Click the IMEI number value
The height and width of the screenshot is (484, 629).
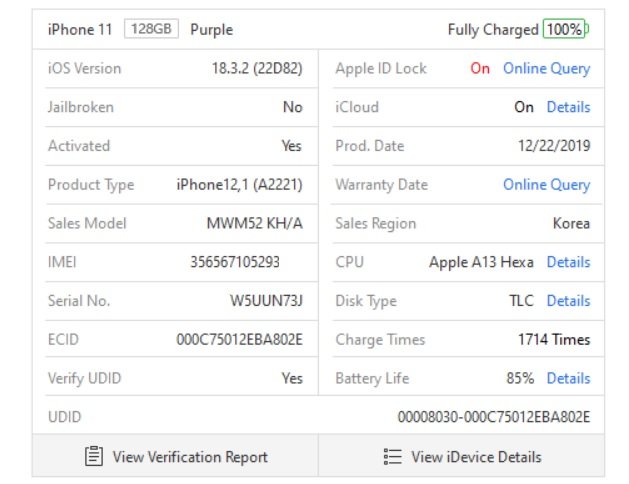point(235,262)
